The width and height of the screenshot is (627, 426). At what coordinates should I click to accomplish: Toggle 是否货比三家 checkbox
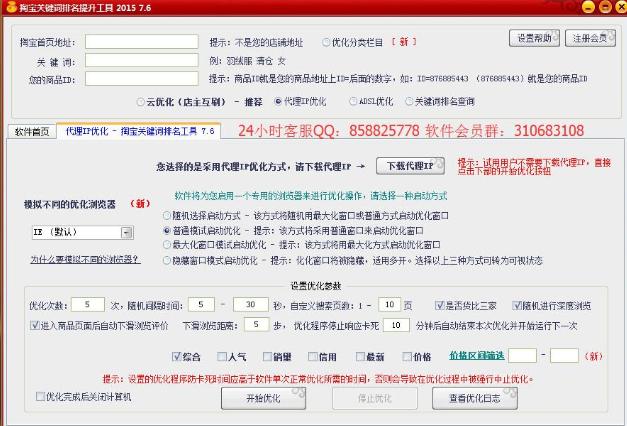pos(439,306)
